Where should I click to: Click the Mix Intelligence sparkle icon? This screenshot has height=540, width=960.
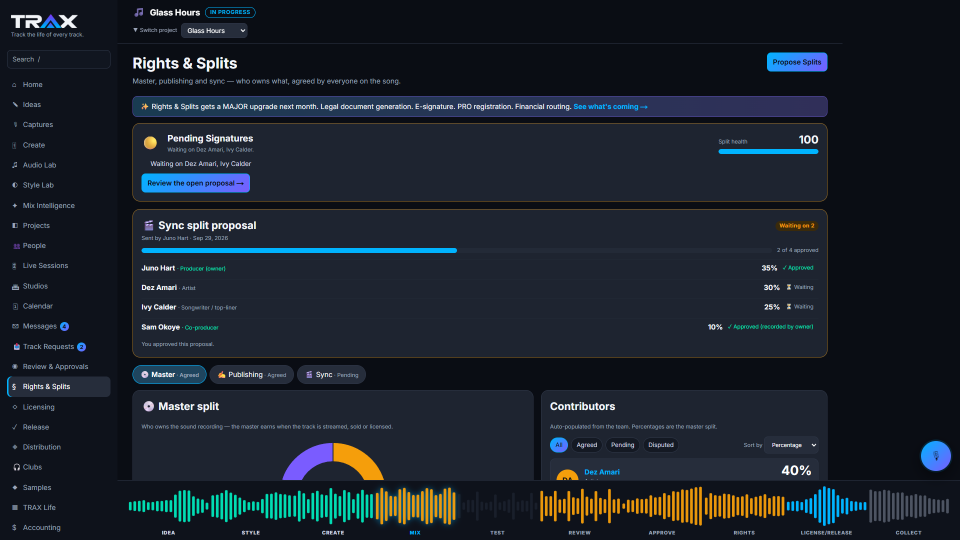(15, 206)
